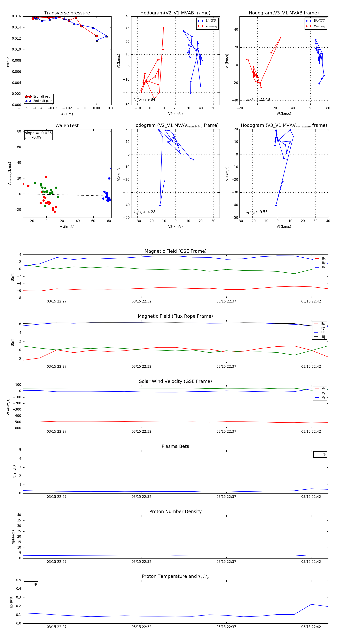This screenshot has width=351, height=644.
Task: Click the 'A (T·m)' x-axis label
Action: [67, 114]
